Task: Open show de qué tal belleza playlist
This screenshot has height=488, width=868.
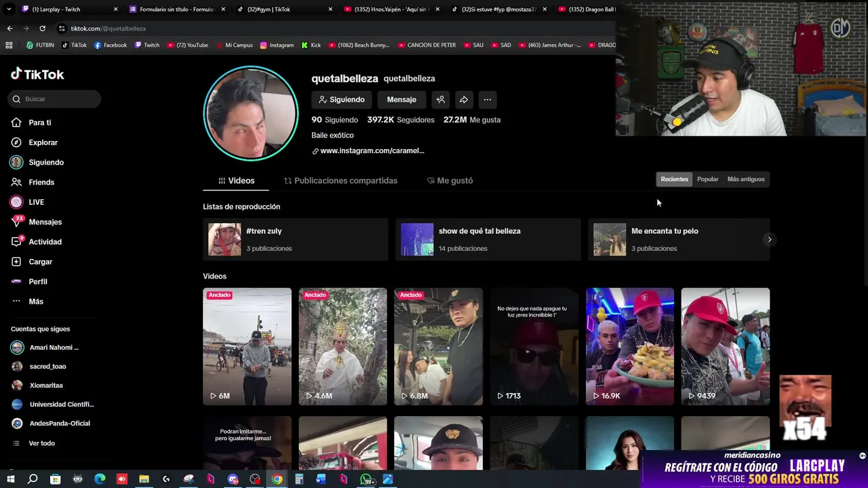Action: 488,239
